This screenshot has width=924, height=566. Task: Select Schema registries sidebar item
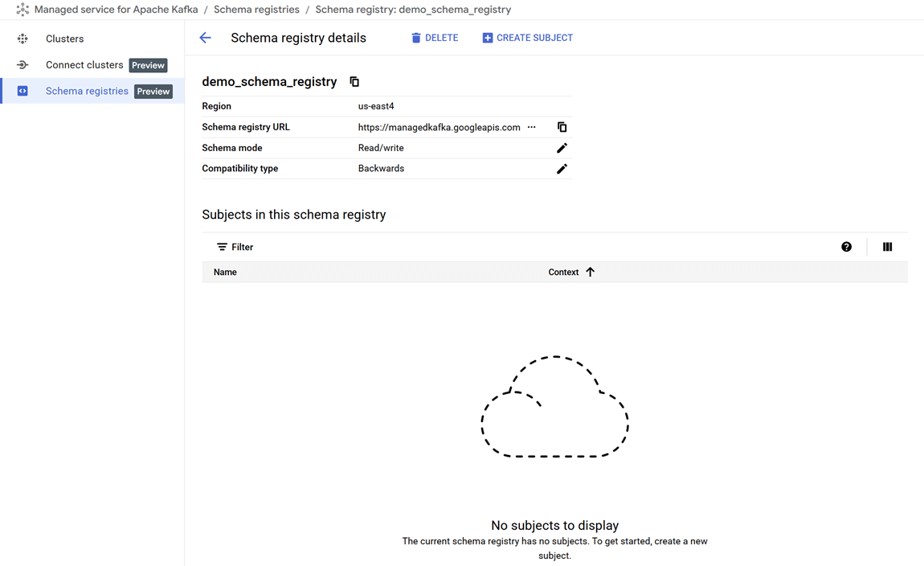click(87, 91)
